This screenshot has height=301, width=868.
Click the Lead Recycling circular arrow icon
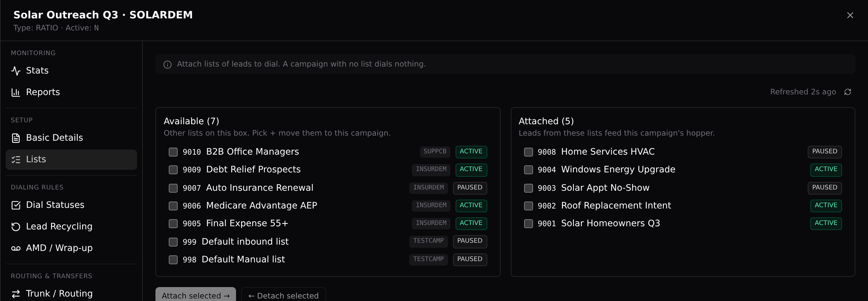coord(16,227)
